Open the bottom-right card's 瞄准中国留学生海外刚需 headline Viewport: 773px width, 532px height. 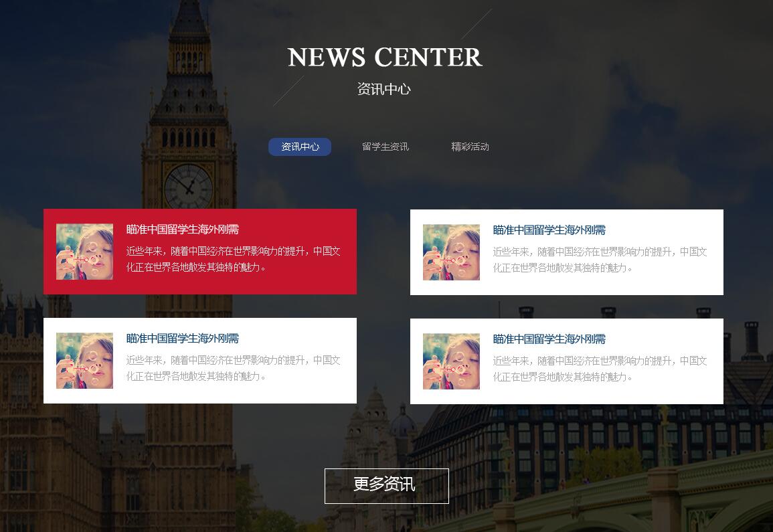click(549, 339)
